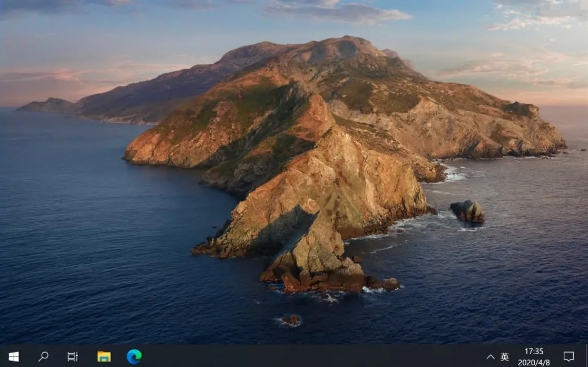The image size is (588, 367).
Task: Launch File Explorer from the taskbar
Action: coord(104,357)
